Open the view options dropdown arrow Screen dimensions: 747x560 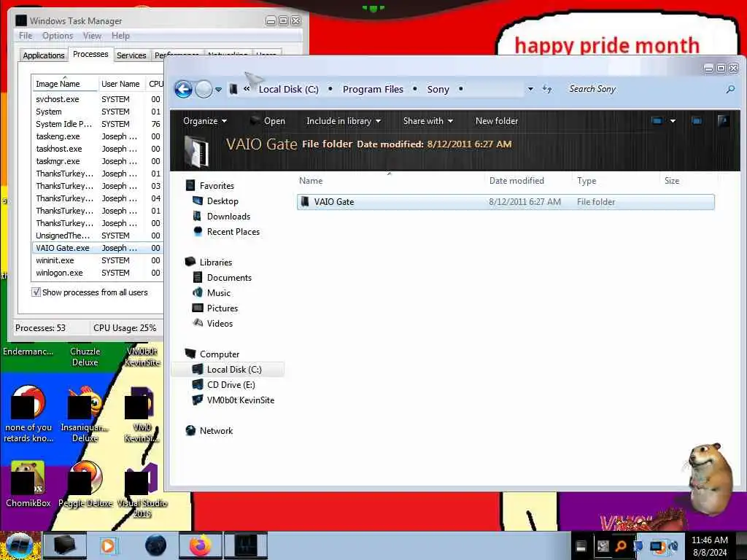tap(673, 121)
